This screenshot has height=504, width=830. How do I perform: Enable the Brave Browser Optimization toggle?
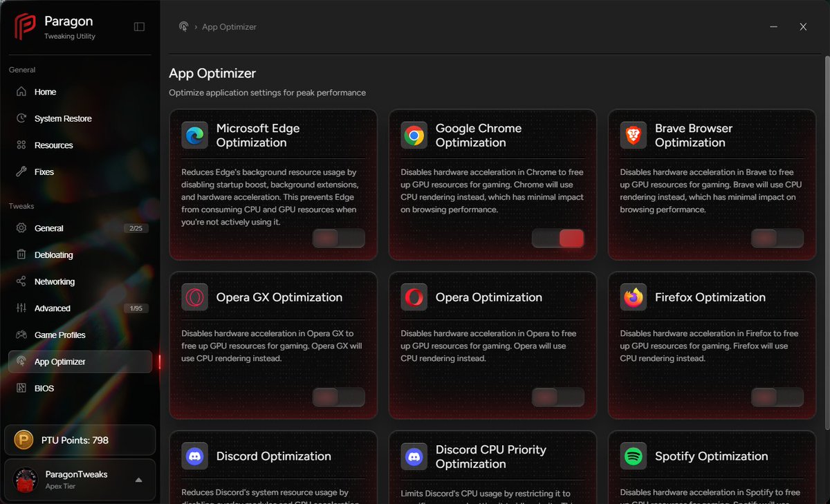(x=777, y=239)
